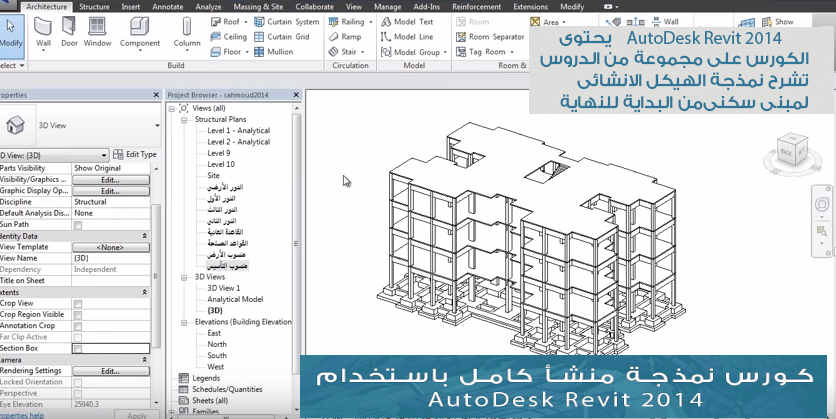The width and height of the screenshot is (836, 419).
Task: Select the Window tool
Action: 97,32
